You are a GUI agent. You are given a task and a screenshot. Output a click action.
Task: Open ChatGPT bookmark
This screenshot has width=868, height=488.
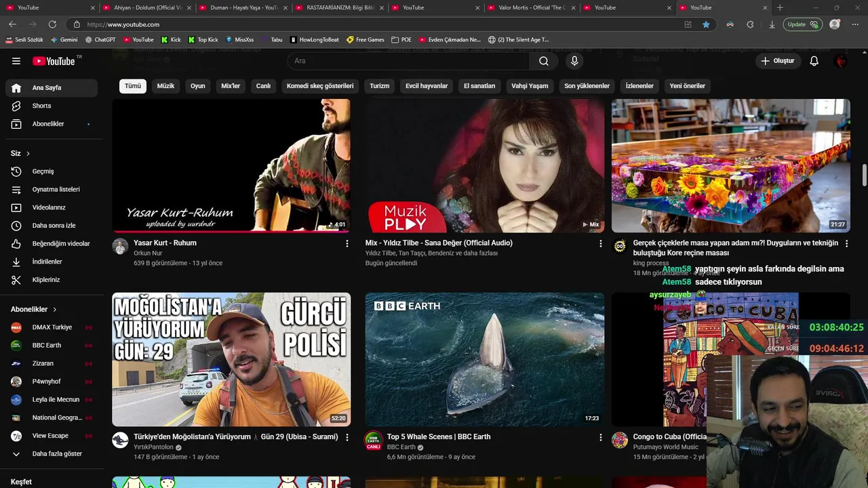point(100,40)
